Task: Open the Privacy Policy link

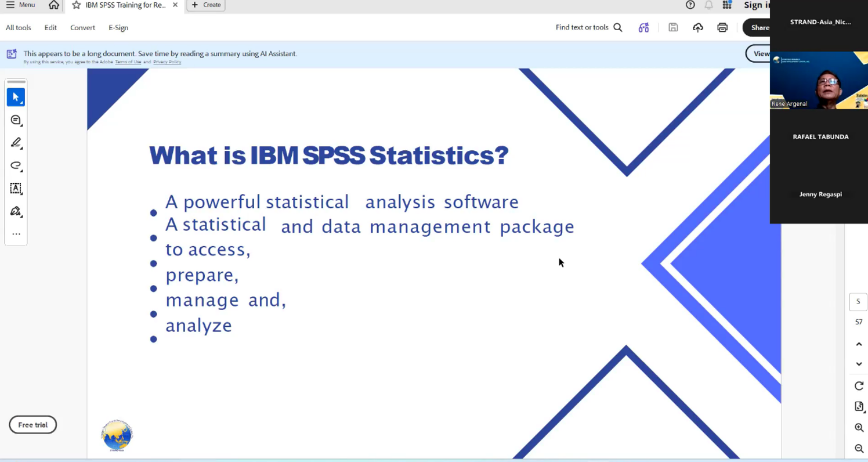Action: [167, 62]
